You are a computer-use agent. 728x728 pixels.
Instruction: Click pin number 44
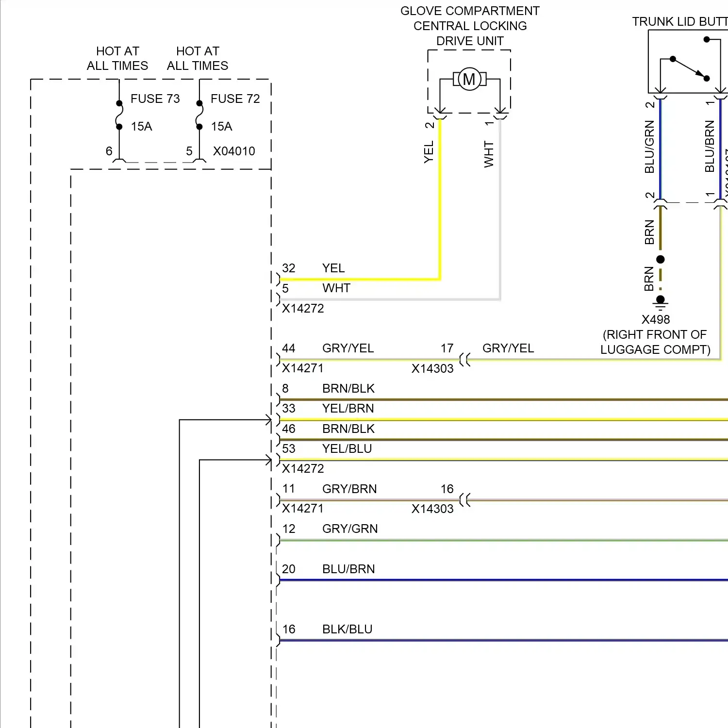click(289, 348)
